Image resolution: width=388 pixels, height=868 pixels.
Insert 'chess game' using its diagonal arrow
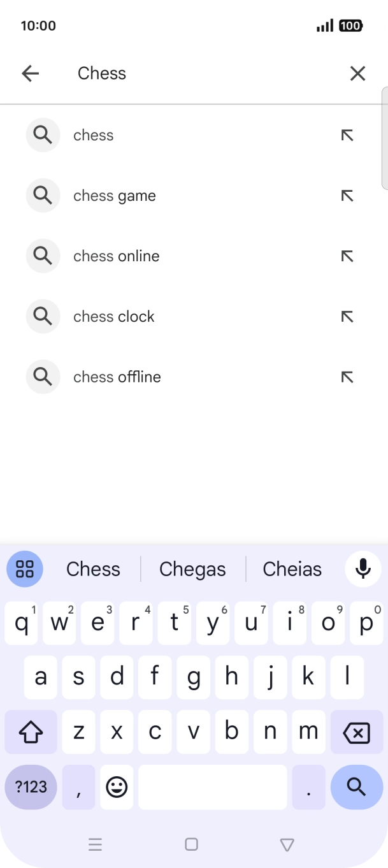(347, 196)
